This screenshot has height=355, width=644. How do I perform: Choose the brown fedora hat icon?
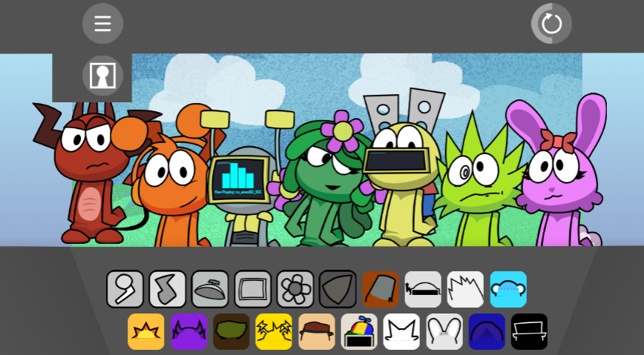point(317,331)
